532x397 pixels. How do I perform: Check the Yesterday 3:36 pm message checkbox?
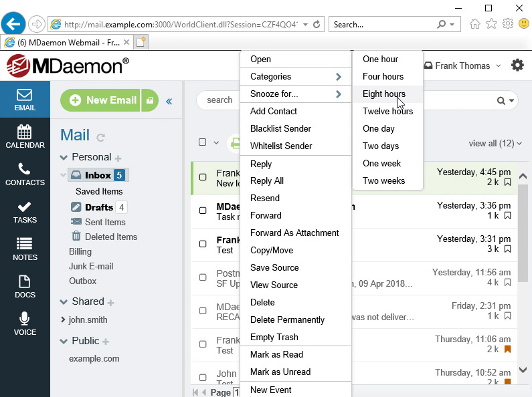[203, 211]
